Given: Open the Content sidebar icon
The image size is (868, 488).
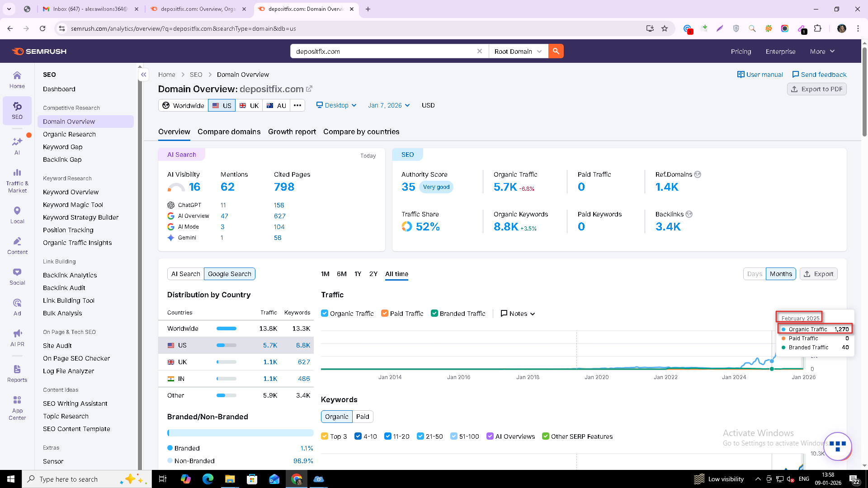Looking at the screenshot, I should [x=17, y=246].
